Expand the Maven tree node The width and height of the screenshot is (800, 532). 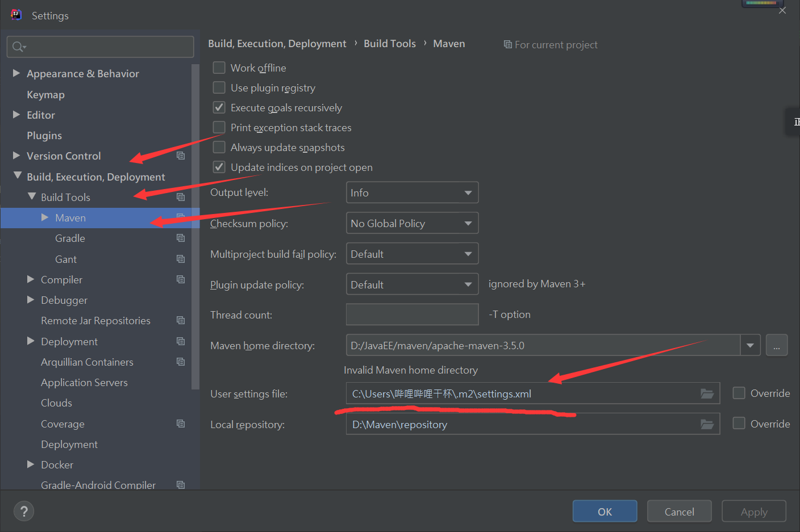point(45,217)
